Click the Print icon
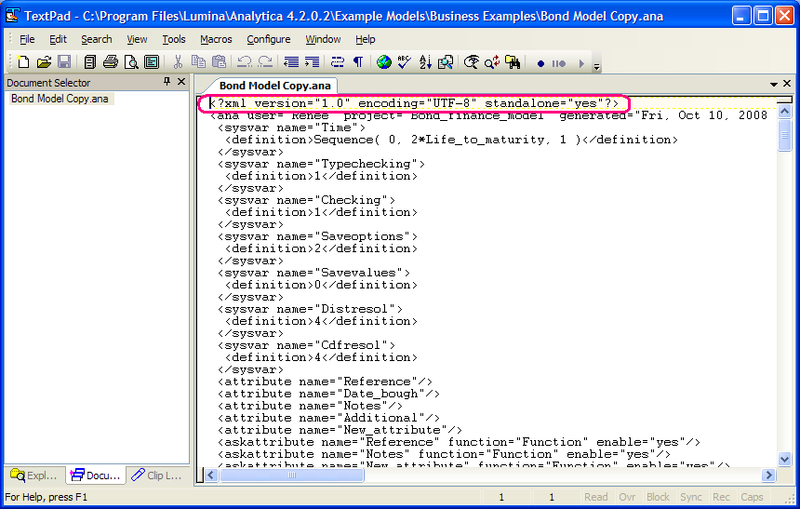The width and height of the screenshot is (800, 509). click(110, 62)
